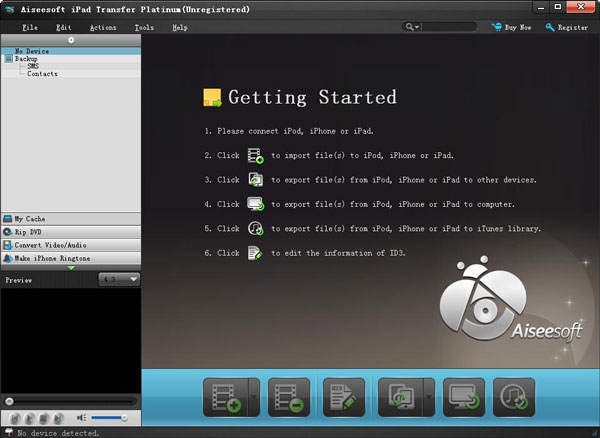
Task: Click the export to computer icon
Action: [x=463, y=397]
